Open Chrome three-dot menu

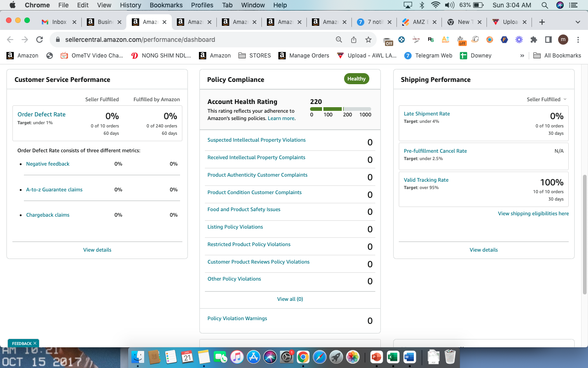[x=578, y=40]
